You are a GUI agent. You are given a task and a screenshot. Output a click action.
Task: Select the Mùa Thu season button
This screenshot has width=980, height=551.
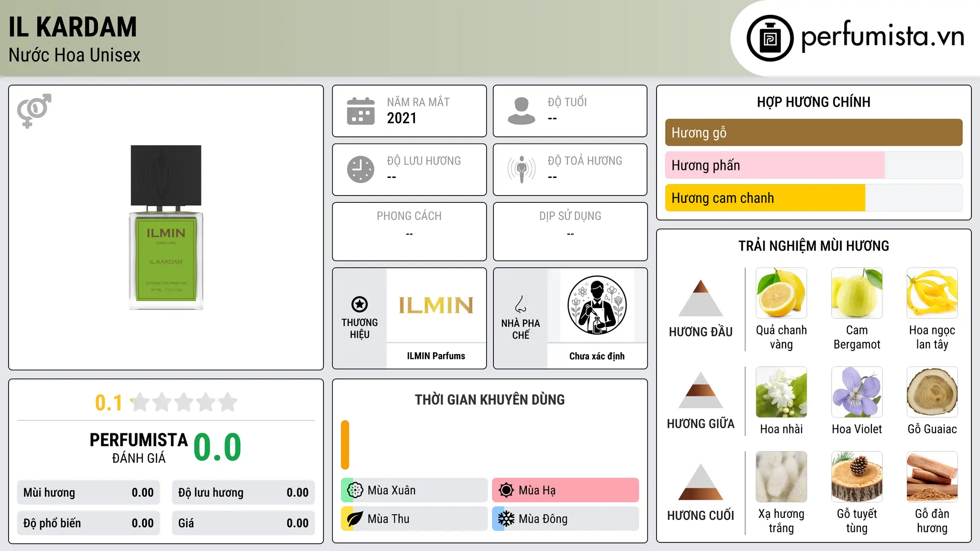pos(414,519)
